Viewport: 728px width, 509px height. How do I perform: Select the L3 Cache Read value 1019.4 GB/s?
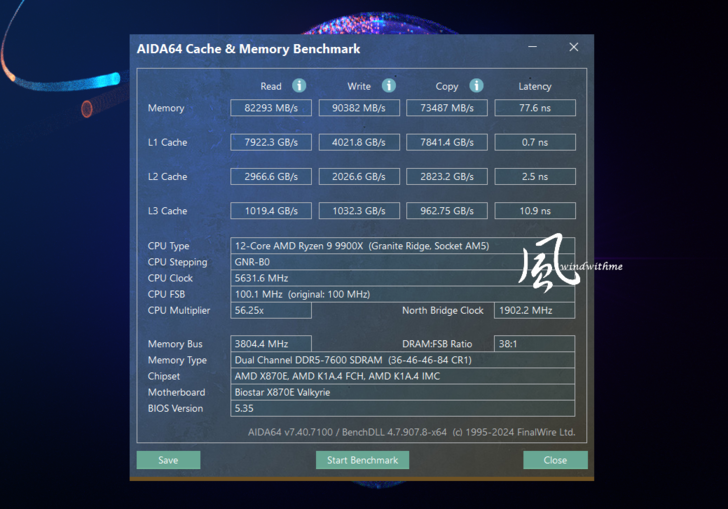pyautogui.click(x=271, y=211)
